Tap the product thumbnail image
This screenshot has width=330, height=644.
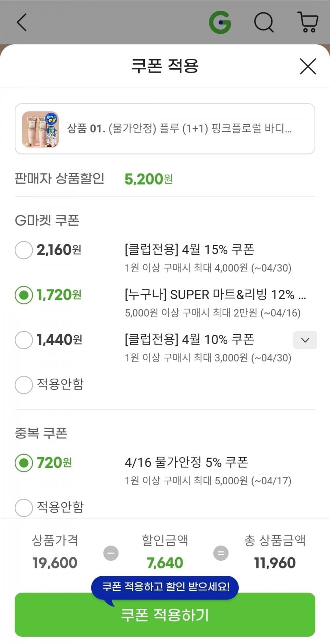click(40, 129)
